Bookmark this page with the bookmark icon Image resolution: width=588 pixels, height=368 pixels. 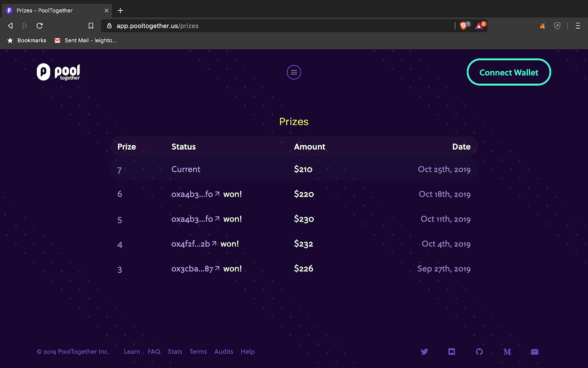91,26
